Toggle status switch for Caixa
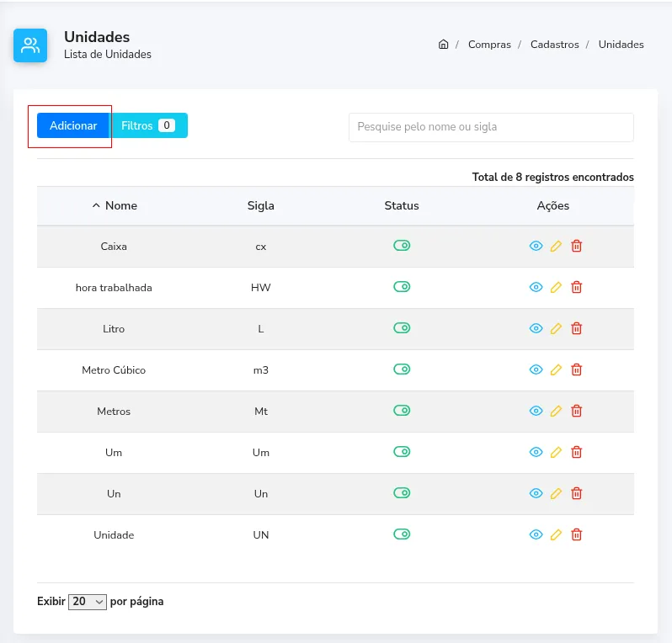The width and height of the screenshot is (672, 643). coord(402,246)
